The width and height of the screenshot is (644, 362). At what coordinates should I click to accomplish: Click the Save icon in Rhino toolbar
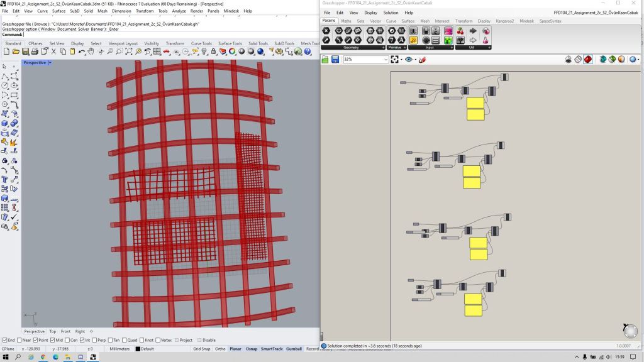pos(25,52)
